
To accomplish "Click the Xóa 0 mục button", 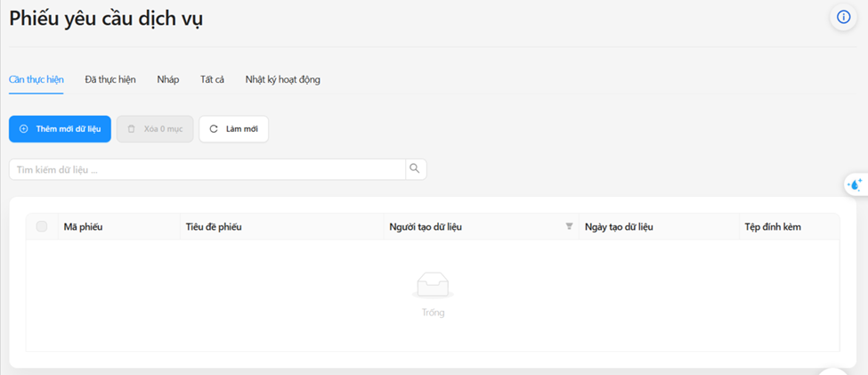I will coord(155,129).
